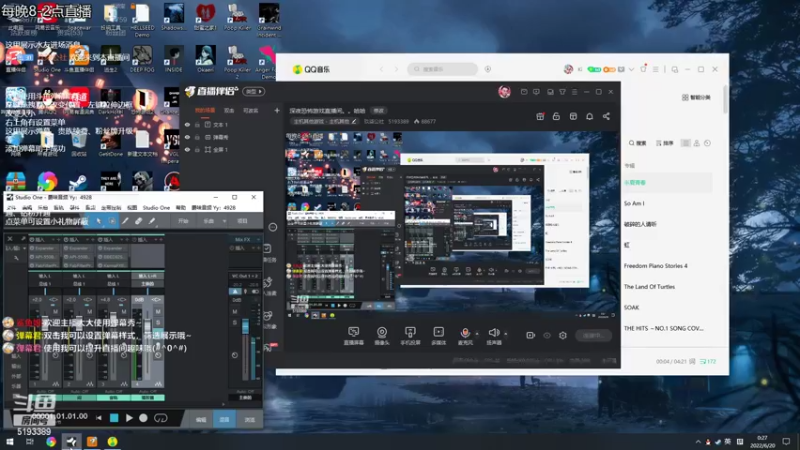Open streaming app settings gear icon
The width and height of the screenshot is (800, 450).
tap(563, 335)
